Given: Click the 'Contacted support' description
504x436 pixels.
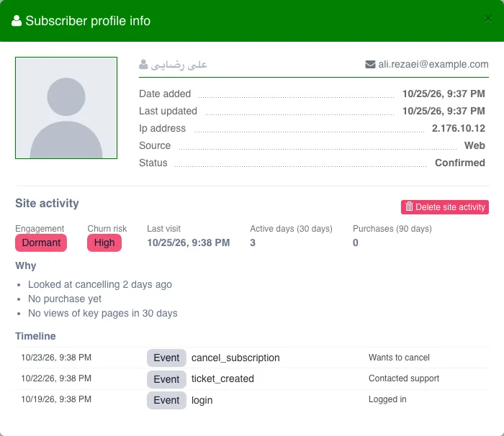Looking at the screenshot, I should coord(404,378).
